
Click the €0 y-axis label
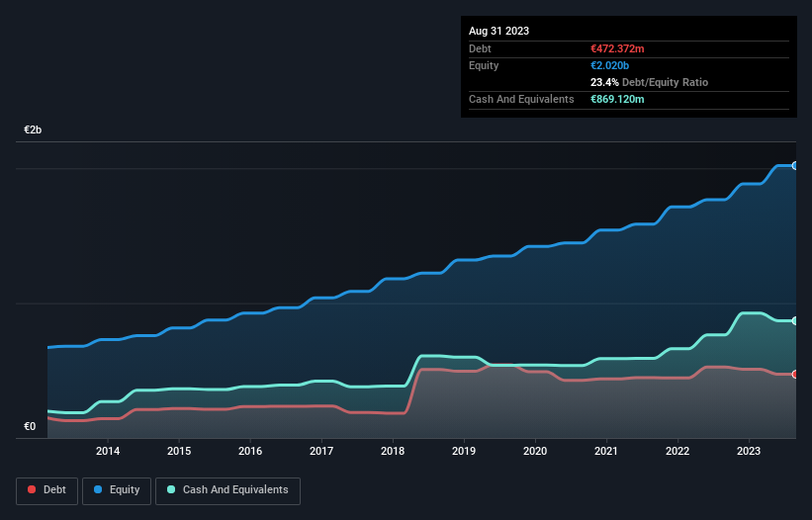30,426
